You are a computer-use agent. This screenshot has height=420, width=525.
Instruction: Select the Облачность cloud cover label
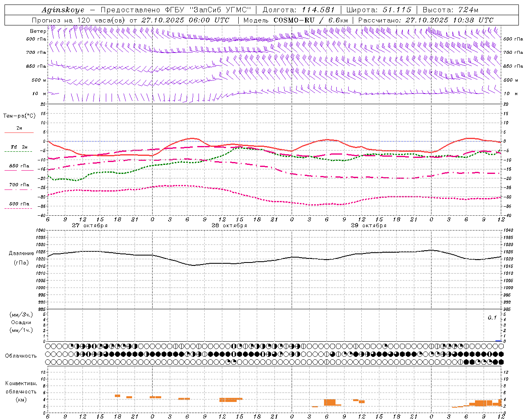(x=21, y=356)
